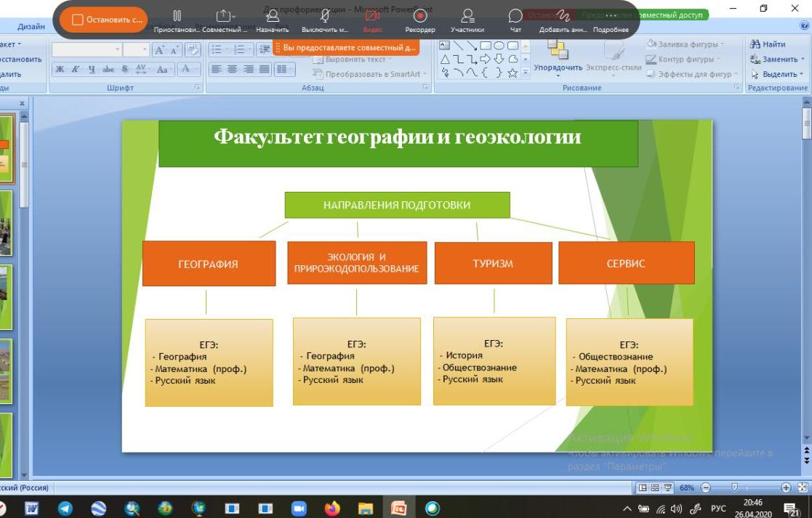Click the increase font size icon
The image size is (812, 518).
(159, 49)
